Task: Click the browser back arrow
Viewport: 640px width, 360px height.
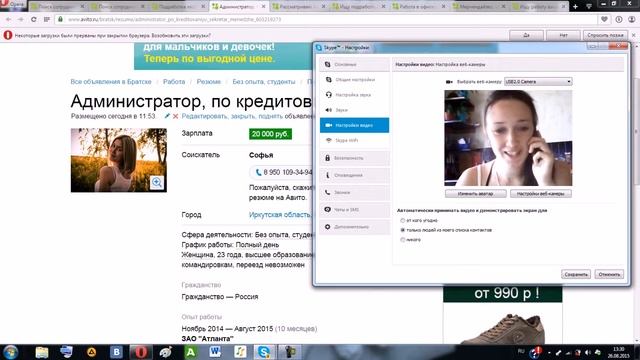Action: [9, 19]
